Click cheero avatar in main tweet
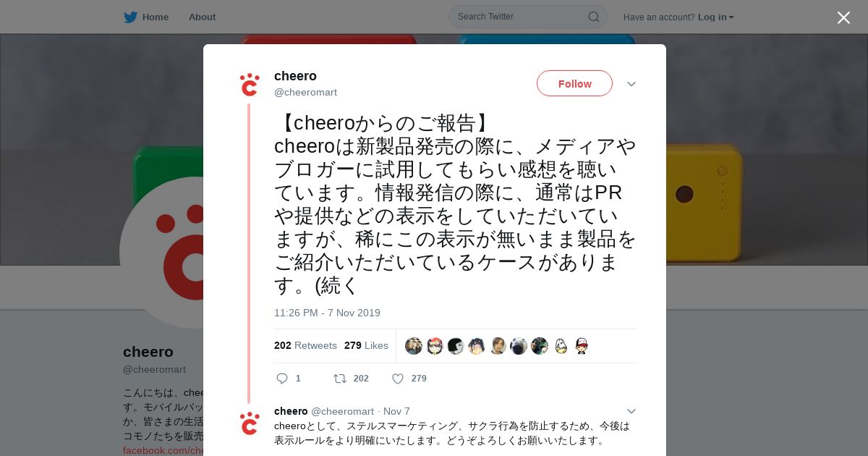Viewport: 868px width, 456px height. pos(250,85)
